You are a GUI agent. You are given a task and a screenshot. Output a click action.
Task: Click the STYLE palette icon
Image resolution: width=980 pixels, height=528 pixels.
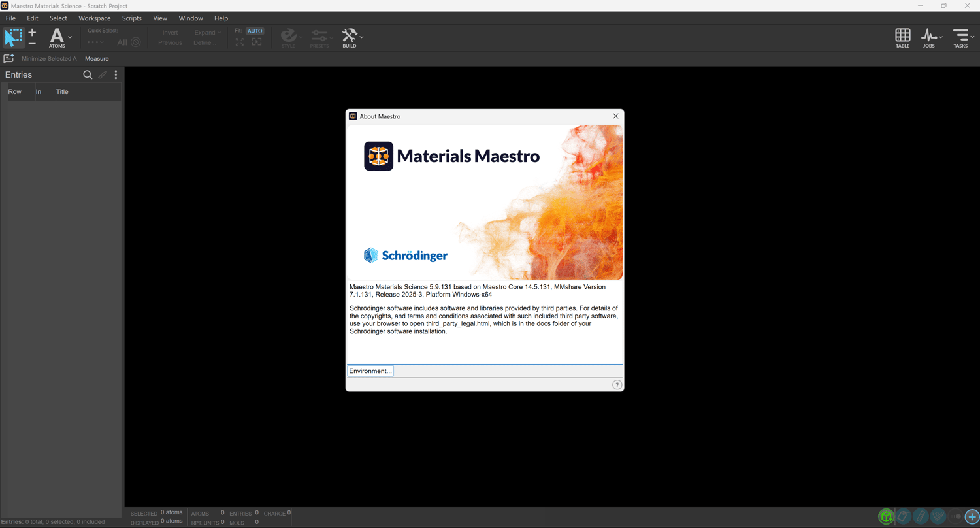288,37
